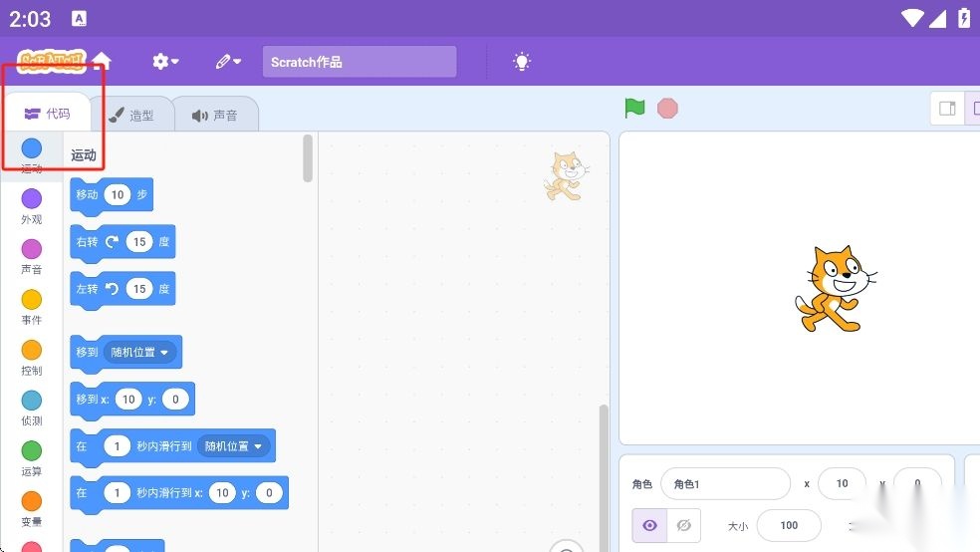Click the clockwise rotate arrow icon

click(x=112, y=242)
